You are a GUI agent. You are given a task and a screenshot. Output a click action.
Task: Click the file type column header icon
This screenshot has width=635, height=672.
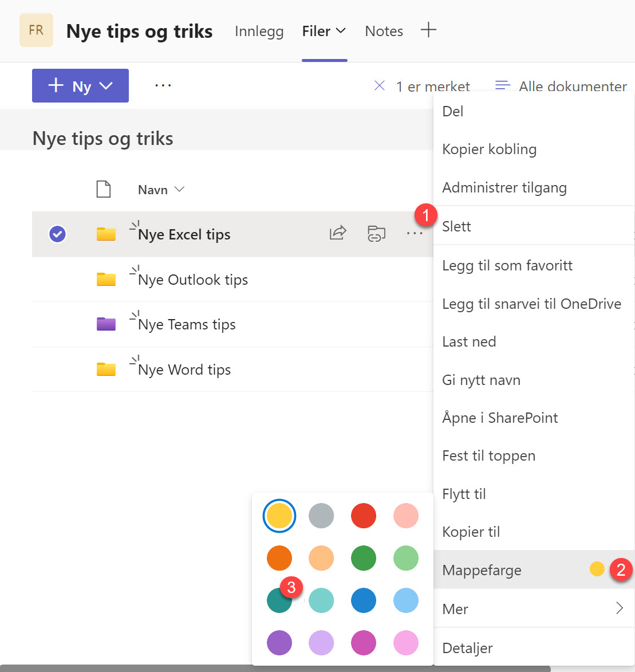104,188
